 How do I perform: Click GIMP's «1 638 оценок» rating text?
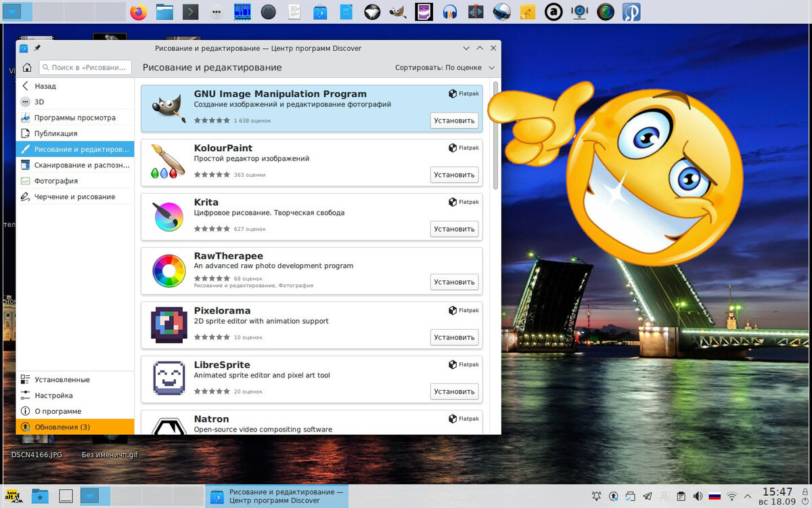tap(252, 121)
